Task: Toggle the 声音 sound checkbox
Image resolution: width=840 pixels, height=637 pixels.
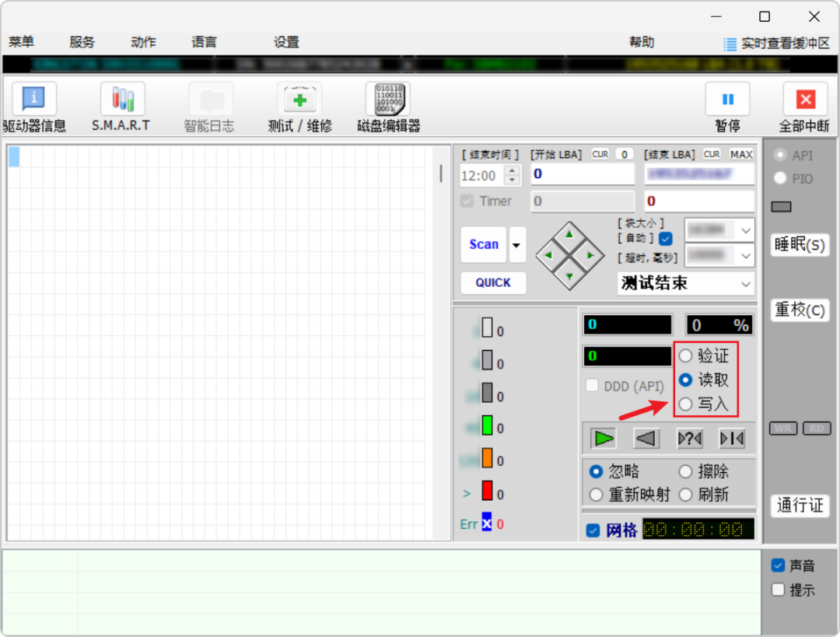Action: [779, 565]
